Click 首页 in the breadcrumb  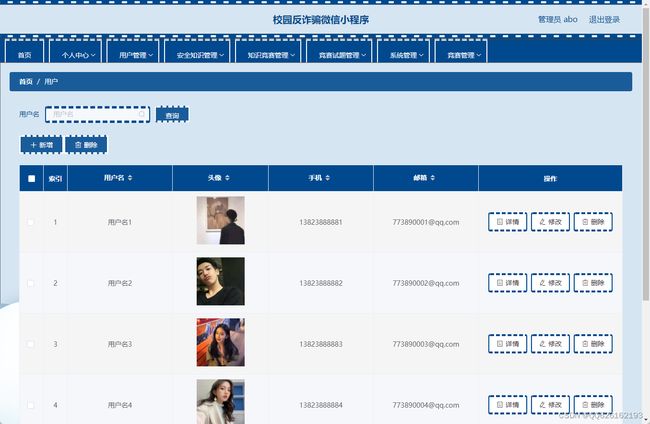click(26, 82)
